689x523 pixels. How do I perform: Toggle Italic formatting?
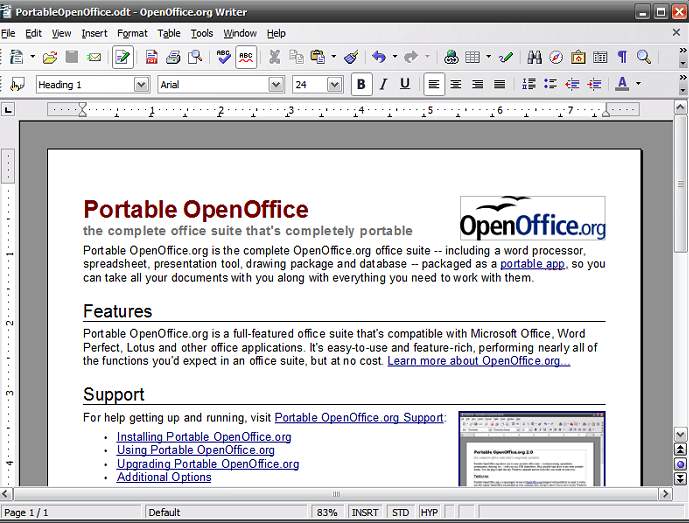pos(383,84)
